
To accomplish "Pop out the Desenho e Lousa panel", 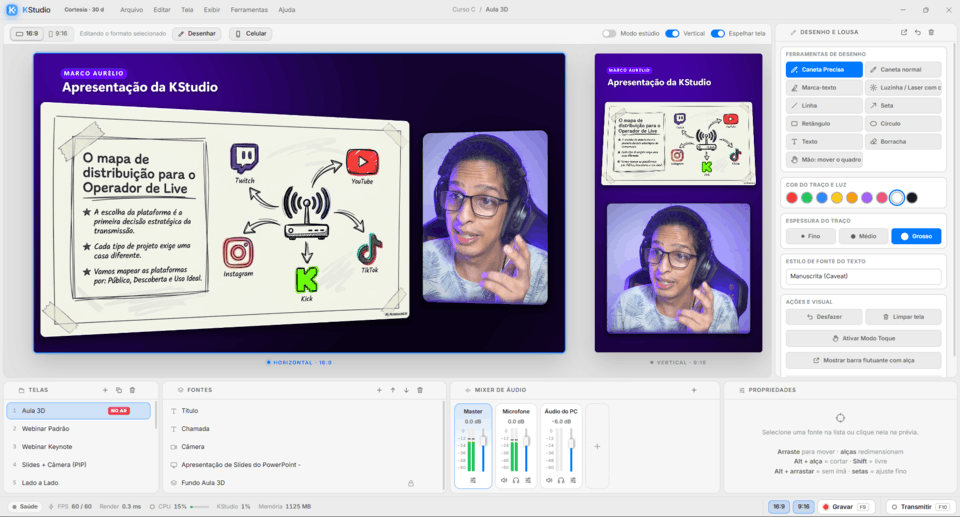I will 904,32.
